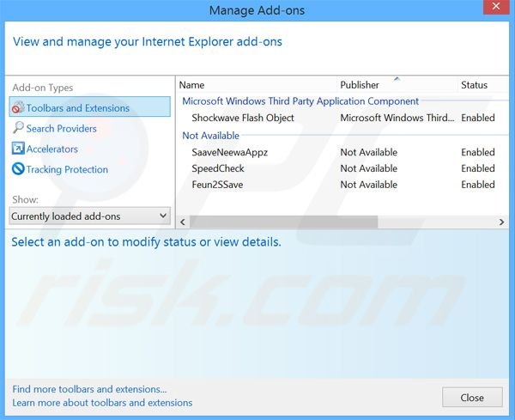Screen dimensions: 515x420
Task: Open Find more toolbars and extensions link
Action: coord(89,389)
